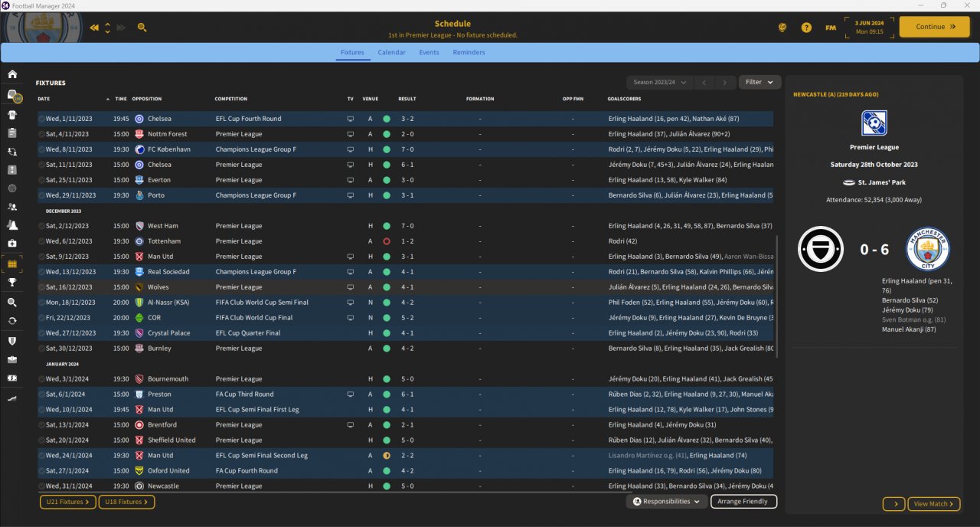
Task: Switch to the Fixtures tab
Action: coord(352,52)
